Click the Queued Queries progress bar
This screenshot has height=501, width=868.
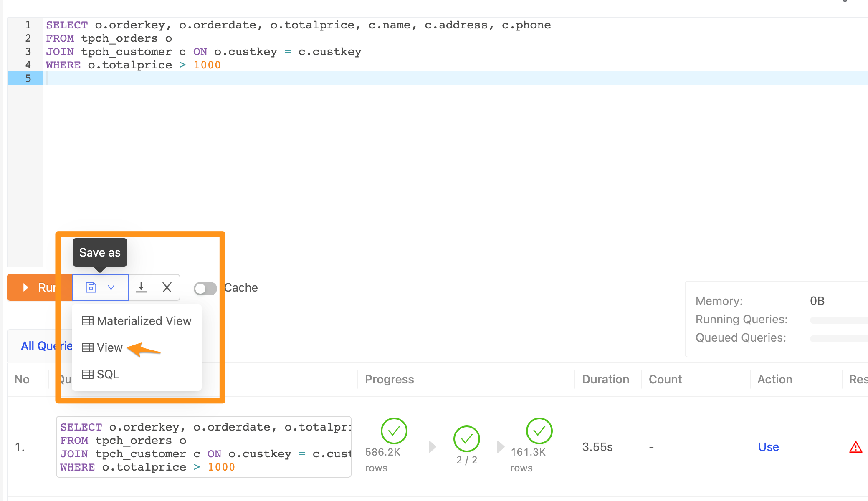point(839,338)
